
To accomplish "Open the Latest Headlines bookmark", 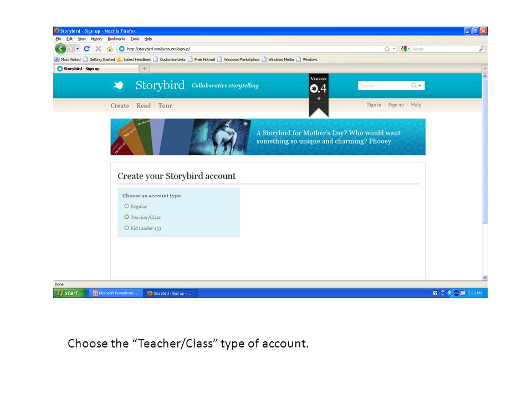I will pyautogui.click(x=134, y=59).
